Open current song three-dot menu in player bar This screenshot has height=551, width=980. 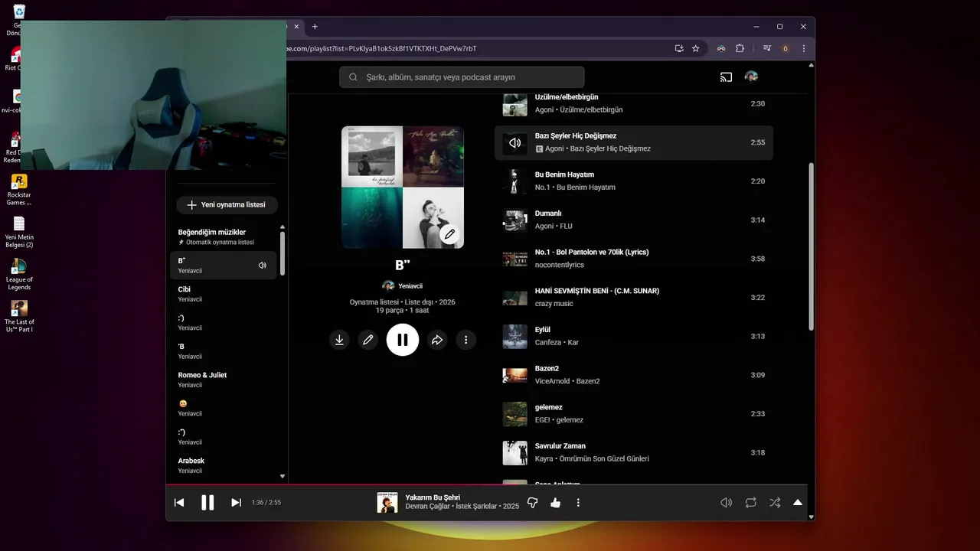[x=578, y=503]
